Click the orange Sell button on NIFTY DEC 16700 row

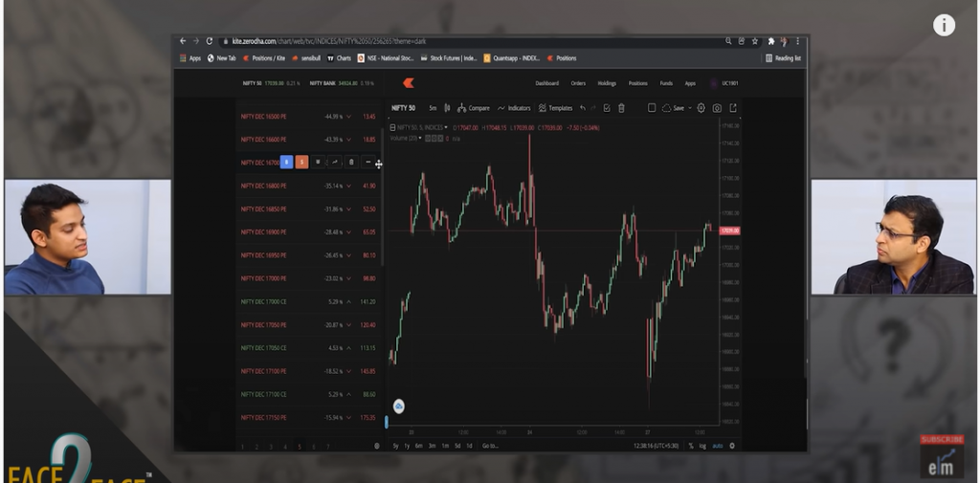pos(301,163)
